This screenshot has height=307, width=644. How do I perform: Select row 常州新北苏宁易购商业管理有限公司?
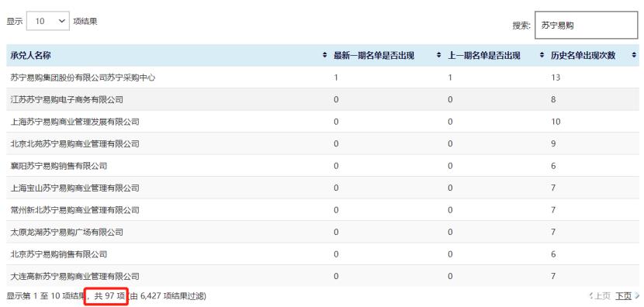pos(323,210)
